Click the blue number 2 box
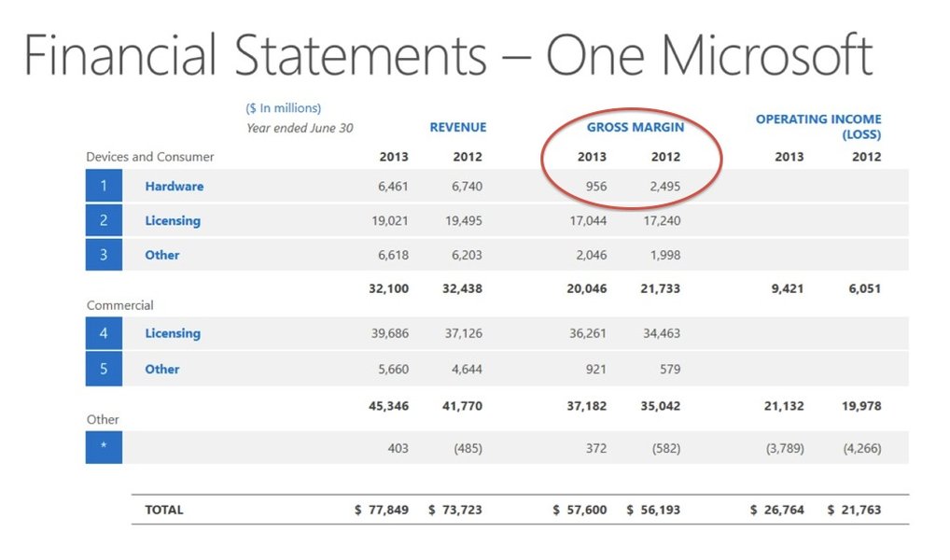The width and height of the screenshot is (950, 560). pos(104,220)
